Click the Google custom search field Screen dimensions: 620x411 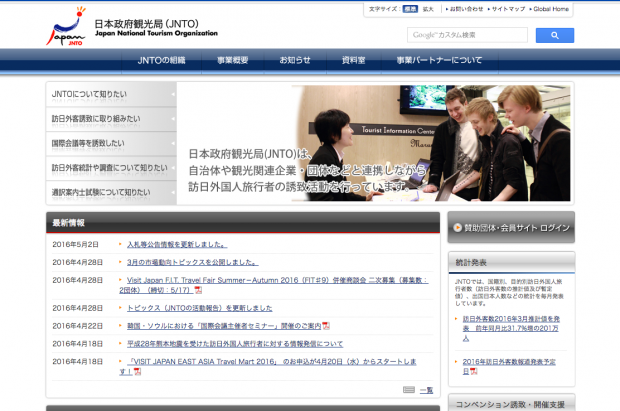click(x=467, y=35)
